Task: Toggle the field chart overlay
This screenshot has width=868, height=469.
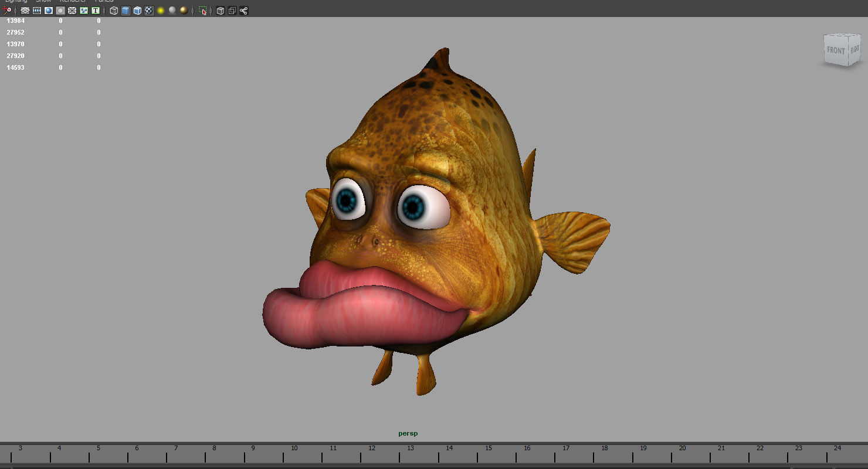Action: pos(72,11)
